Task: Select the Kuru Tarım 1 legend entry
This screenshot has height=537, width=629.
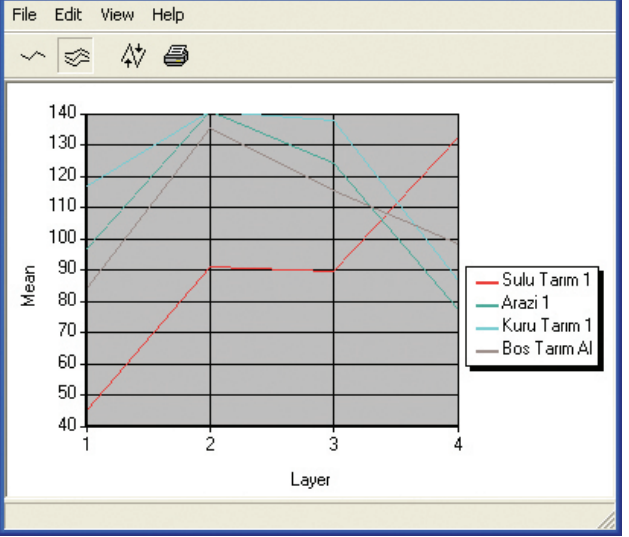Action: tap(545, 325)
